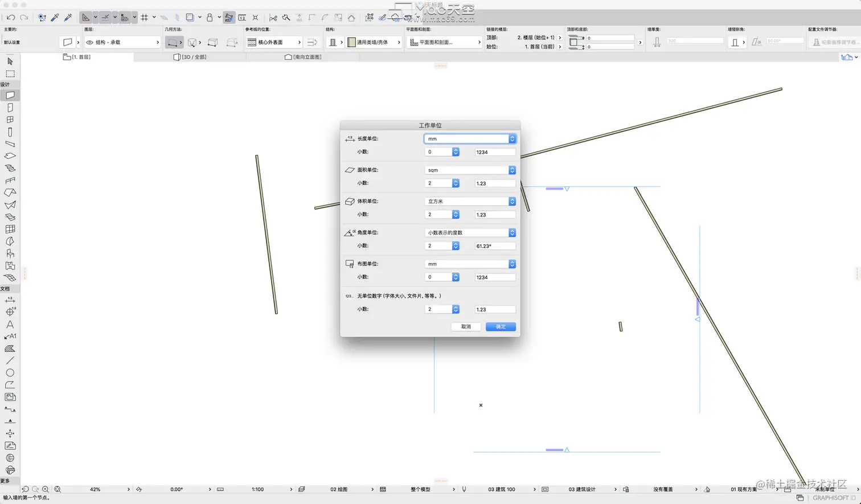Select the Trim scissors tool icon
Viewport: 861px width, 504px height.
click(273, 18)
